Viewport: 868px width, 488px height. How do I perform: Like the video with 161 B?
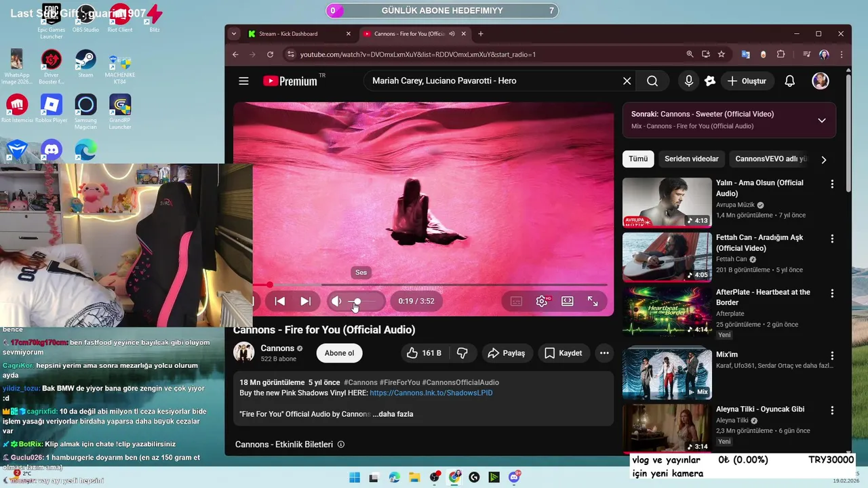point(425,353)
